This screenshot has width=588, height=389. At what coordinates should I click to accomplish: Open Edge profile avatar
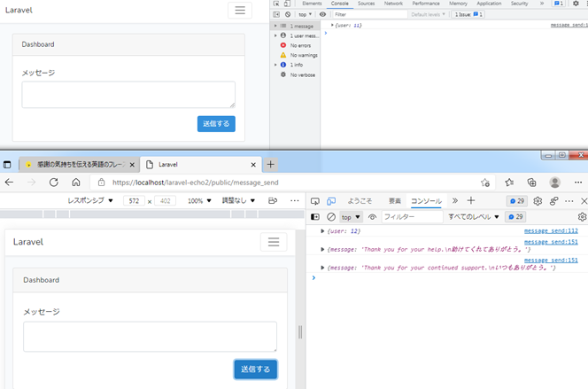pos(555,183)
